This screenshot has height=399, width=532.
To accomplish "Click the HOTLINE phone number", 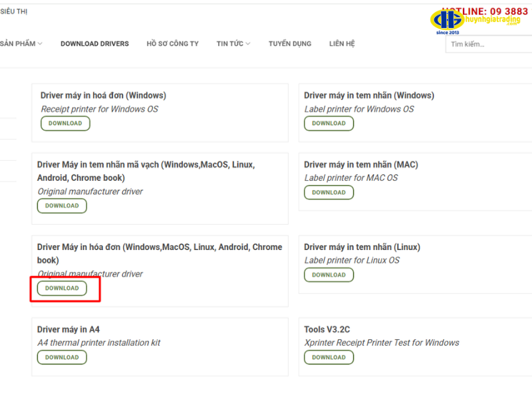I will coord(492,11).
